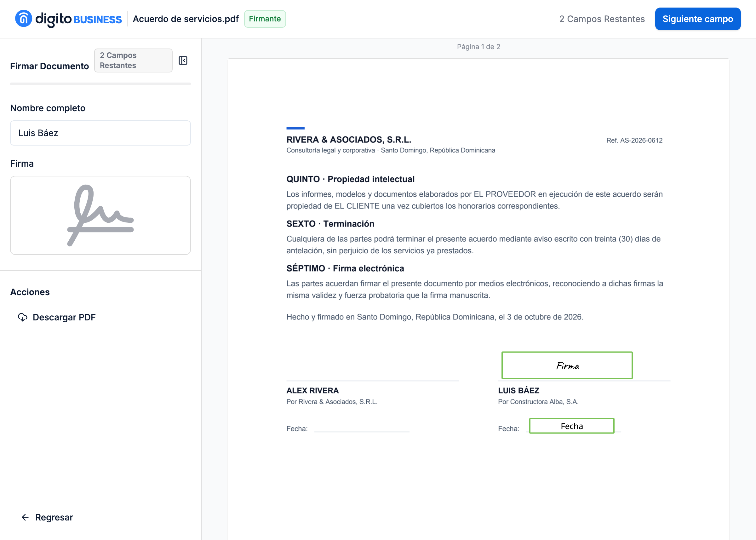Click the signing progress bar
Viewport: 756px width, 540px height.
[x=100, y=84]
